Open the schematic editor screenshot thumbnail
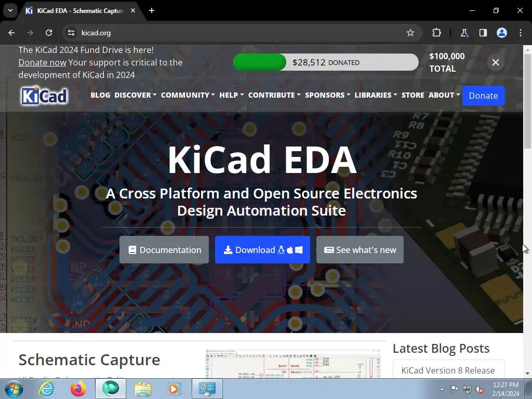 pyautogui.click(x=293, y=364)
